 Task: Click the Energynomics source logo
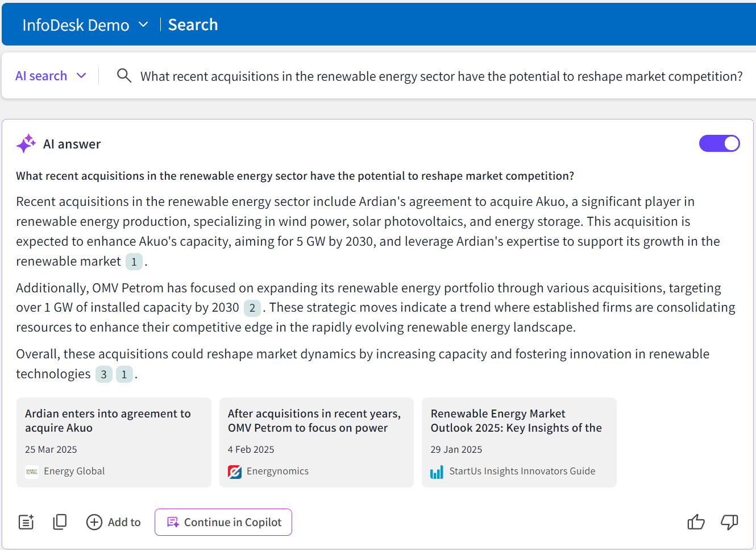235,472
